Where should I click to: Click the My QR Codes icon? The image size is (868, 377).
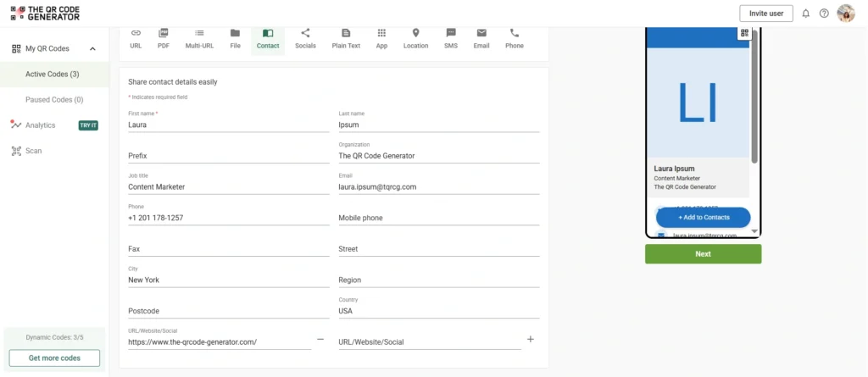tap(16, 49)
